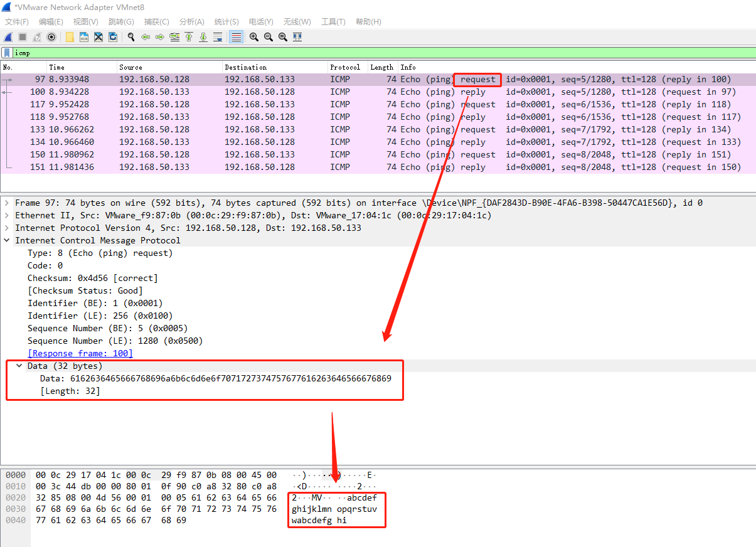This screenshot has height=547, width=756.
Task: Open capture options gear icon
Action: coord(51,37)
